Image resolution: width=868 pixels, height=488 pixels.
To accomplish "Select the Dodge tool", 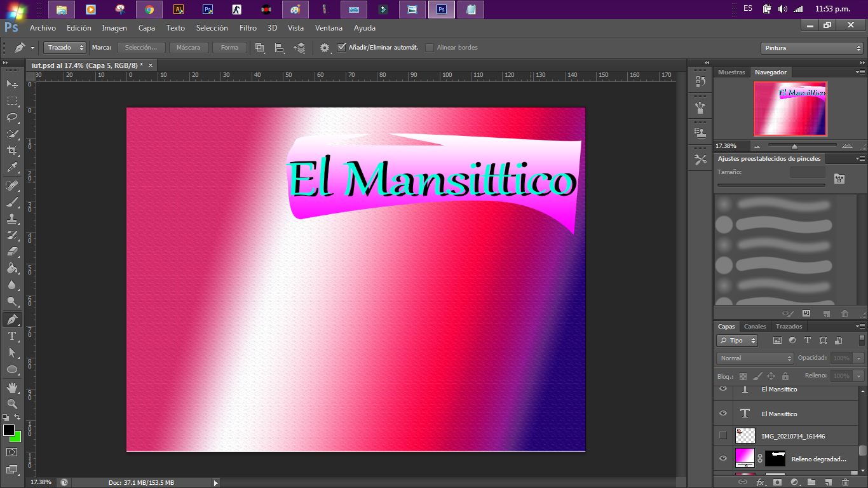I will pyautogui.click(x=12, y=301).
